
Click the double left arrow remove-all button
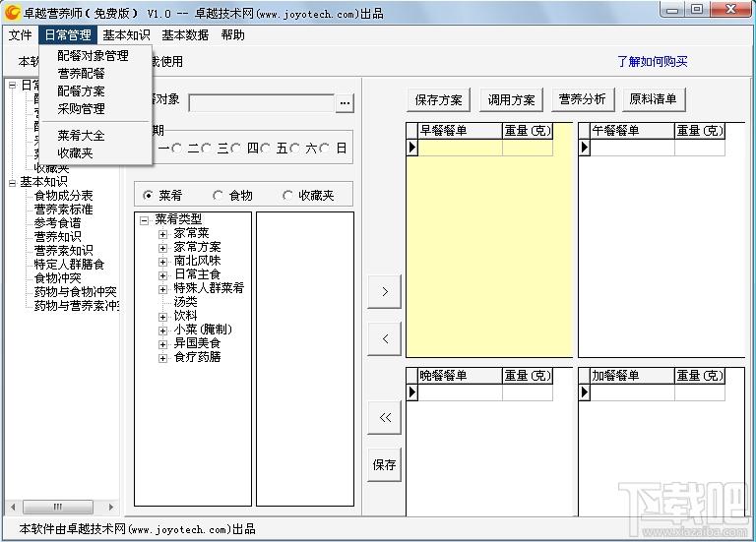(x=384, y=417)
